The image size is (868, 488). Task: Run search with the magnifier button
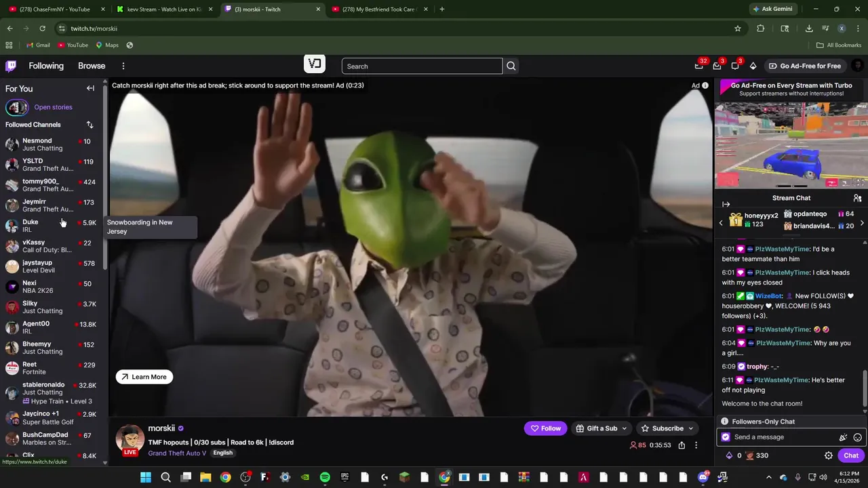(x=511, y=66)
